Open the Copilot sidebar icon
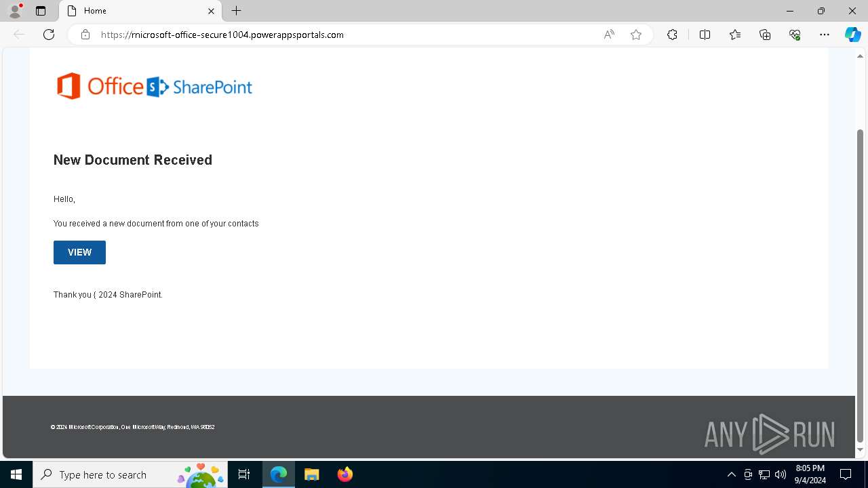Image resolution: width=868 pixels, height=488 pixels. [x=853, y=35]
